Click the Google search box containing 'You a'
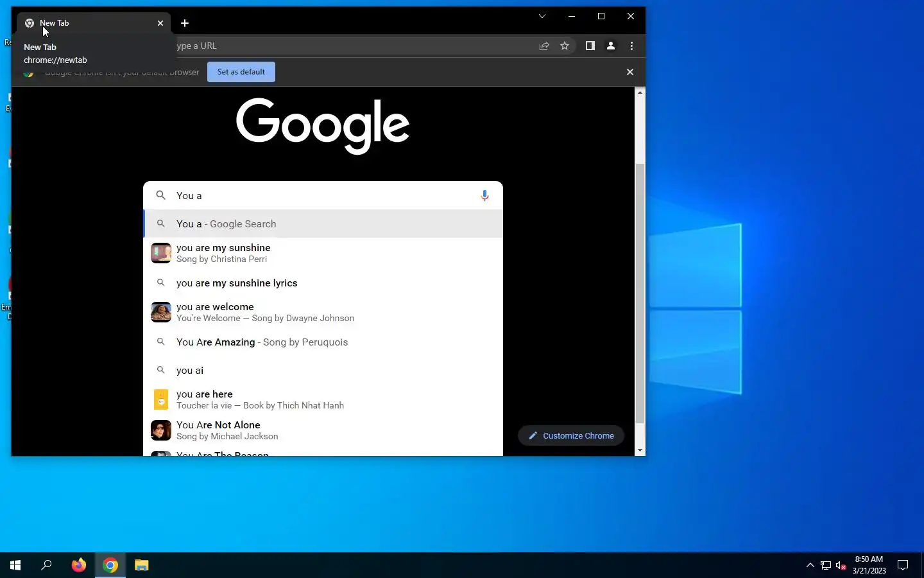The height and width of the screenshot is (578, 924). coord(323,195)
